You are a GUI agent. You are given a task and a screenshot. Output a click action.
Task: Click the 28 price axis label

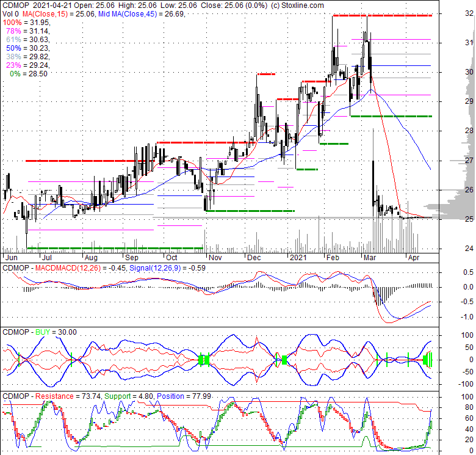469,131
